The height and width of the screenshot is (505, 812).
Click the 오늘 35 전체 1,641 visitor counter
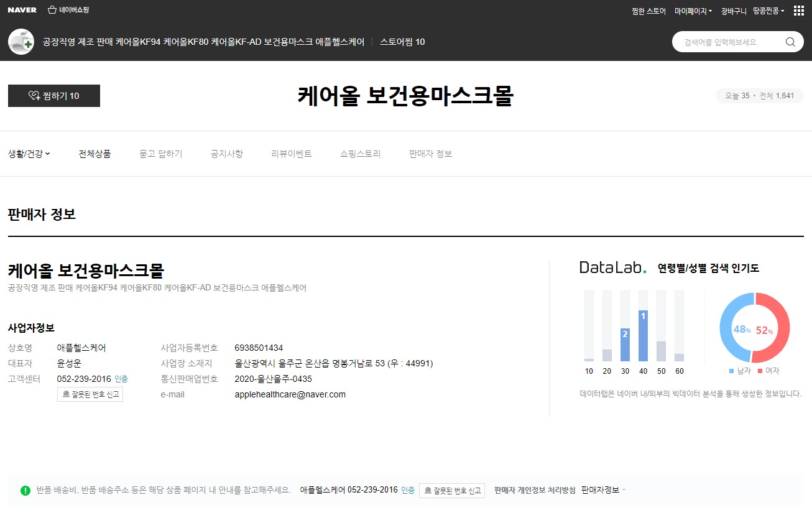coord(760,96)
